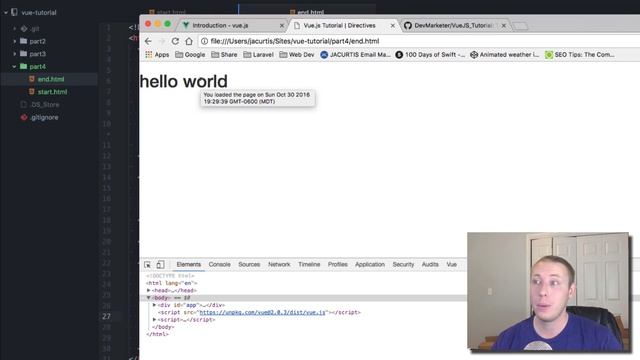Viewport: 640px width, 360px height.
Task: Close the Introduction - vue.js tab
Action: pyautogui.click(x=282, y=25)
